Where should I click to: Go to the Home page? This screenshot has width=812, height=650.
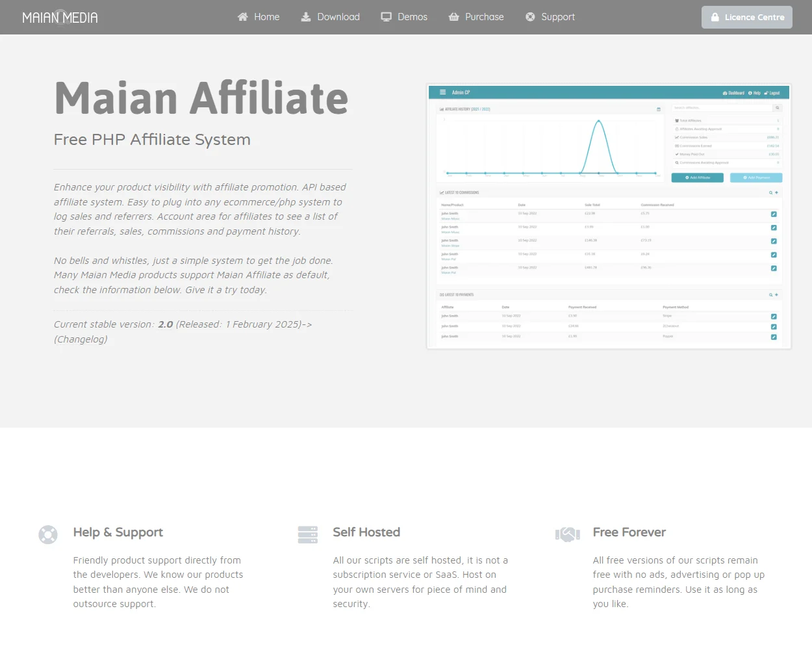click(258, 17)
